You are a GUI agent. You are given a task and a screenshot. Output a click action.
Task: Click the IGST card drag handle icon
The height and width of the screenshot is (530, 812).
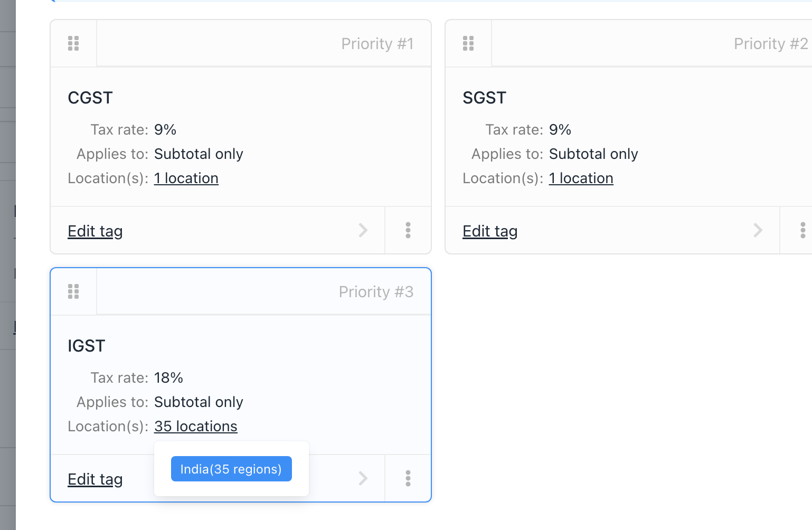pyautogui.click(x=73, y=291)
